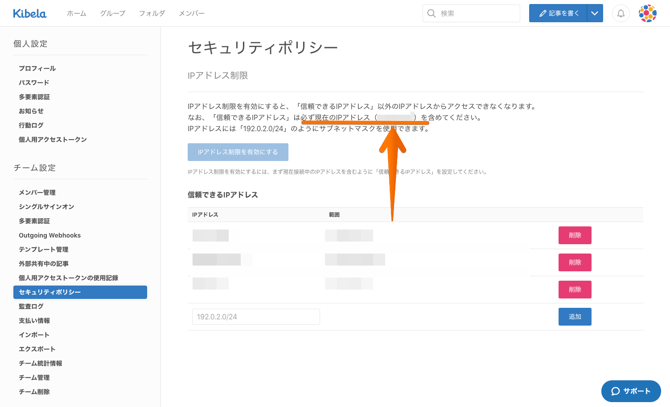Viewport: 670px width, 407px height.
Task: Open the フォルダ navigation item
Action: (x=152, y=14)
